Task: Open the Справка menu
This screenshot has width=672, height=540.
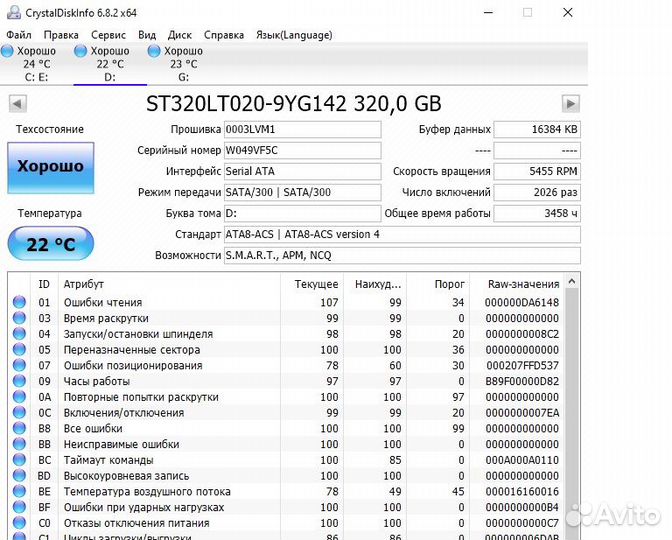Action: click(x=224, y=35)
